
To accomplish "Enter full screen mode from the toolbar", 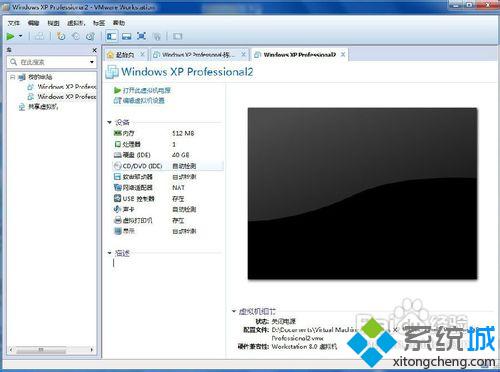I will [x=141, y=36].
